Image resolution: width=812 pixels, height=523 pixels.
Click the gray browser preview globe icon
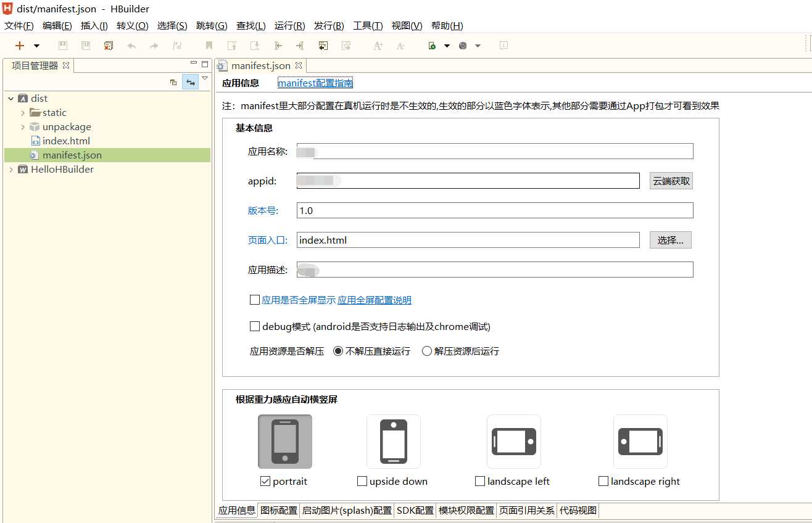pos(463,46)
